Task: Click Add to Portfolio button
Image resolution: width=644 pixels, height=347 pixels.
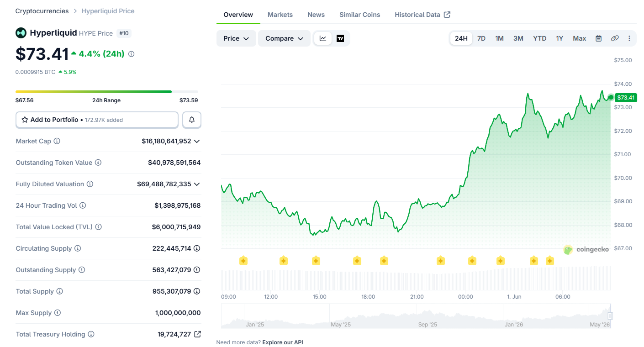Action: point(97,120)
